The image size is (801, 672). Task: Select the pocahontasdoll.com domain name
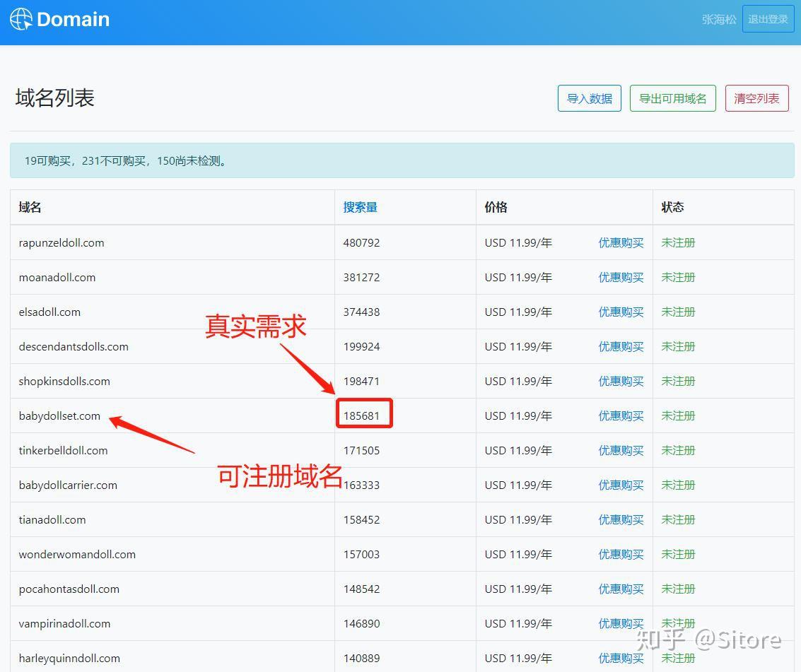click(69, 589)
